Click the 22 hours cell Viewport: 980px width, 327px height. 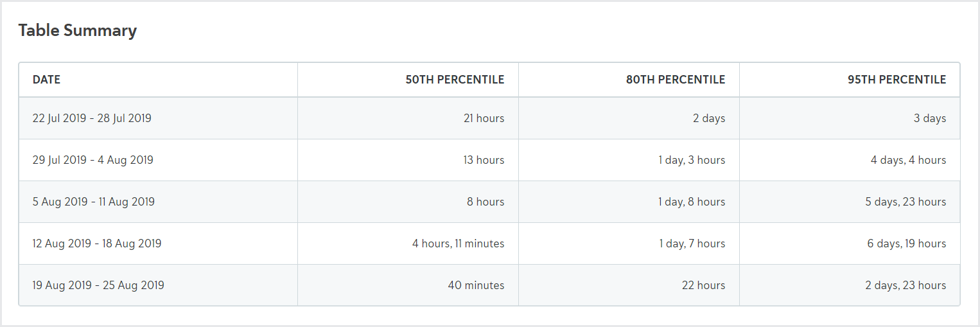click(x=703, y=285)
